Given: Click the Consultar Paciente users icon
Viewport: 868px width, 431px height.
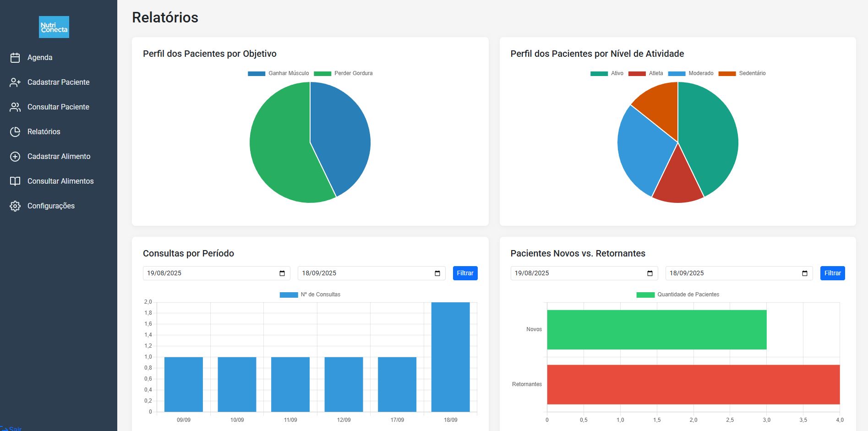Looking at the screenshot, I should point(15,107).
